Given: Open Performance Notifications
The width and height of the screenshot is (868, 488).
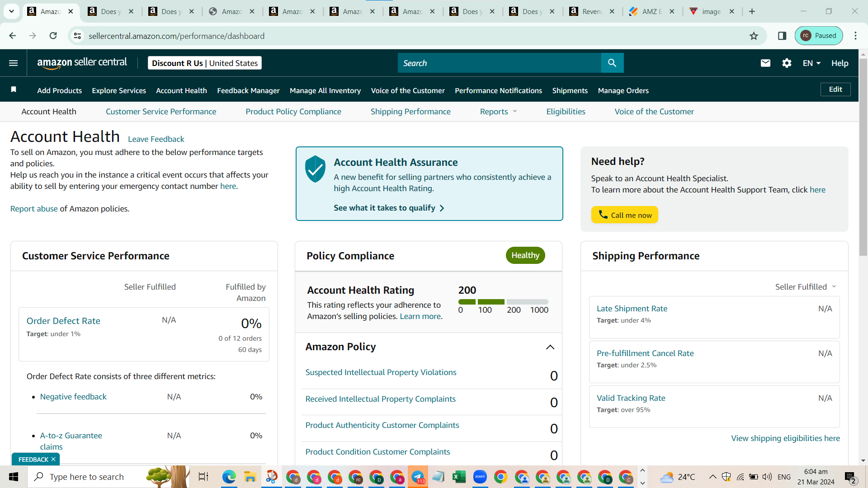Looking at the screenshot, I should coord(498,90).
